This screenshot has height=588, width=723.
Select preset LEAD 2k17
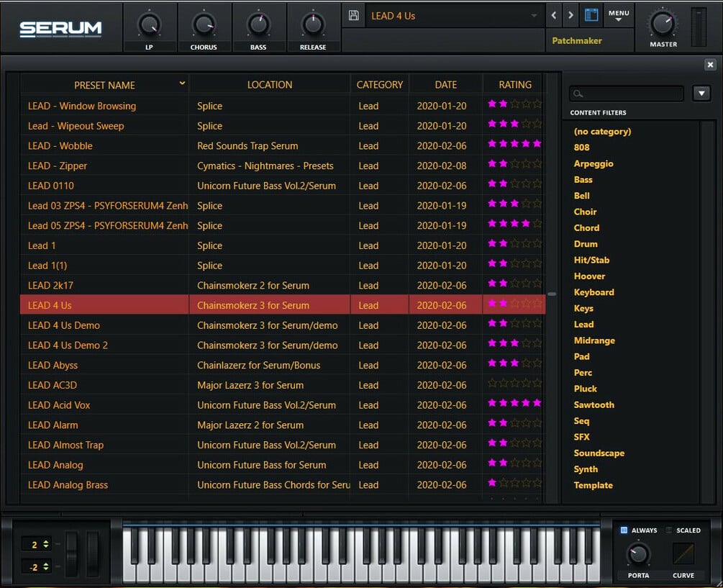click(50, 286)
